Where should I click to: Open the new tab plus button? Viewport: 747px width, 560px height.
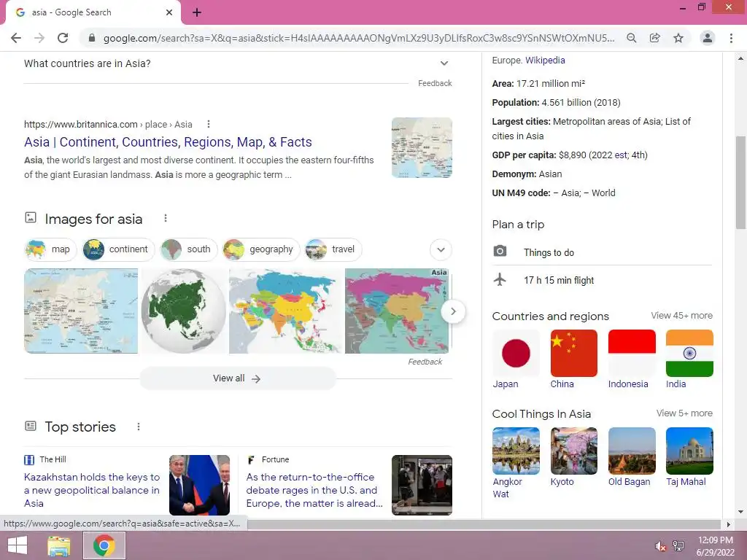(197, 12)
